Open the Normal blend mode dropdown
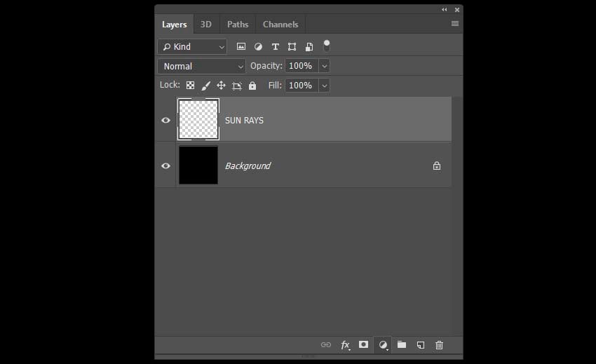Viewport: 596px width, 364px height. (x=201, y=66)
